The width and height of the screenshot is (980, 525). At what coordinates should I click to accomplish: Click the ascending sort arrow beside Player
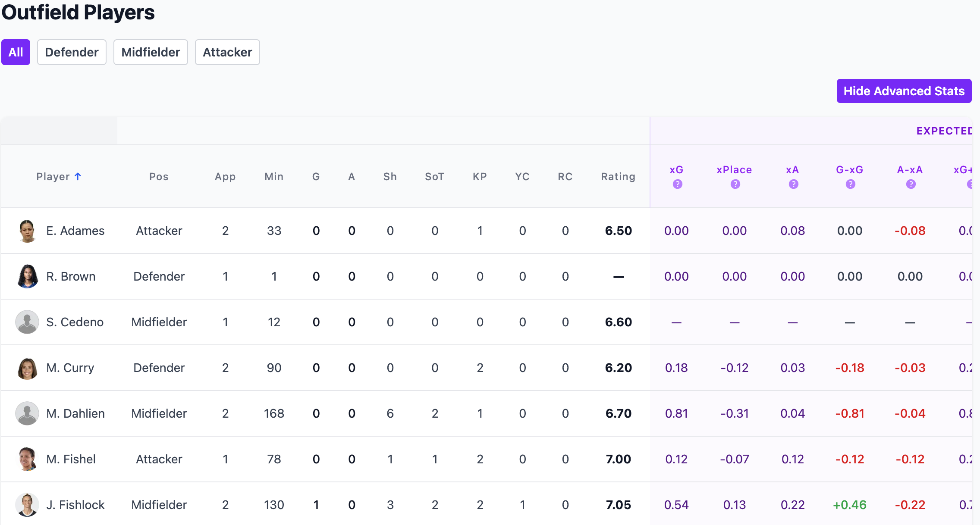pos(78,176)
